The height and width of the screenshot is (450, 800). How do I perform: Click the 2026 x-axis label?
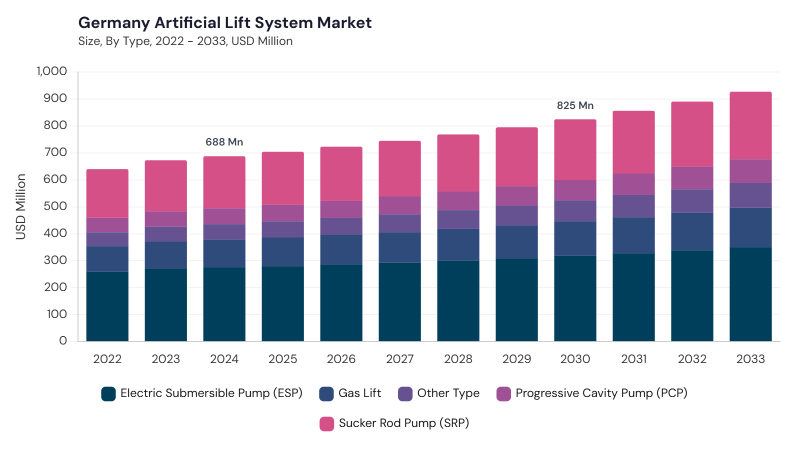tap(341, 359)
